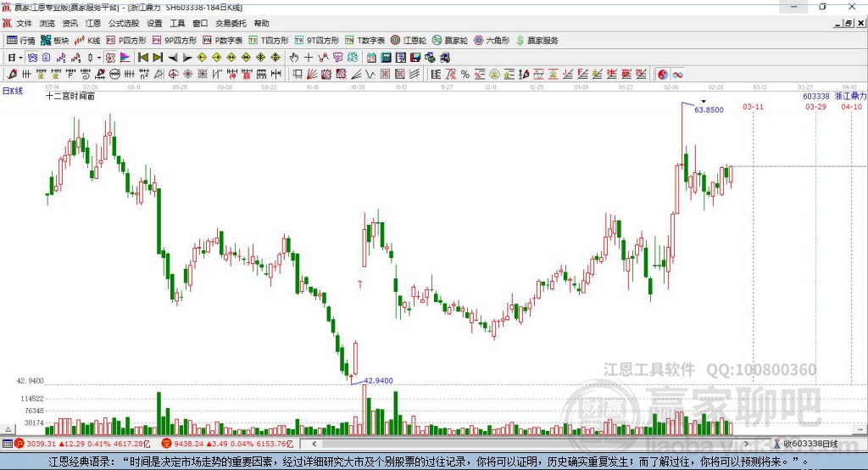Open the 赢家轮 tool
868x470 pixels.
[x=450, y=41]
